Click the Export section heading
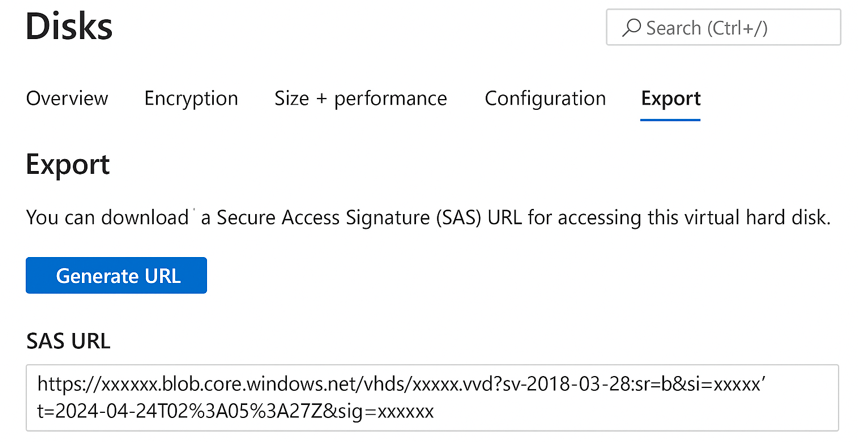The image size is (858, 442). pos(67,164)
